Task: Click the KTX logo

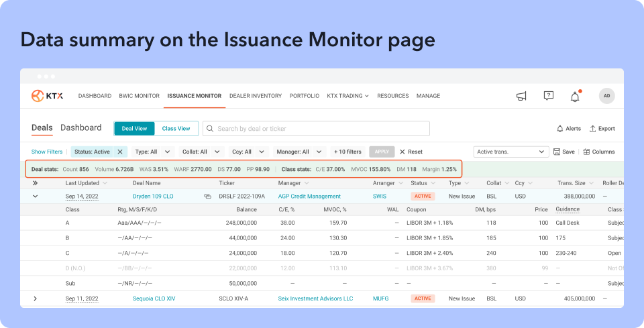Action: [47, 96]
